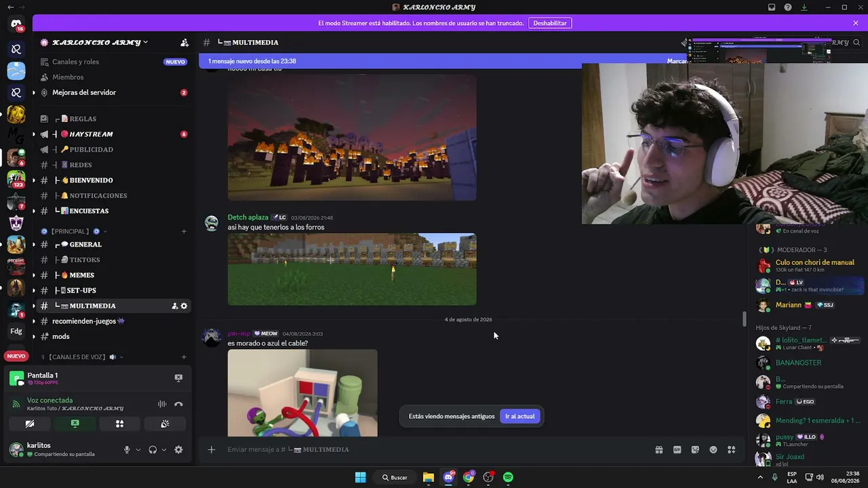Open the gift Nitro picker
The image size is (868, 488).
658,449
